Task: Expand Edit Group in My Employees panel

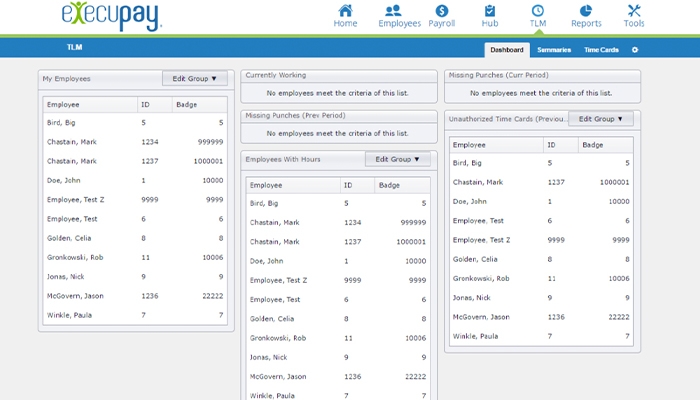Action: pos(195,78)
